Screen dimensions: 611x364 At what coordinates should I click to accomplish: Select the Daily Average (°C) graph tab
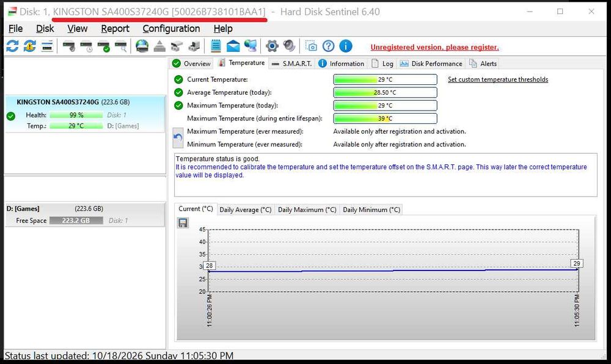(246, 209)
